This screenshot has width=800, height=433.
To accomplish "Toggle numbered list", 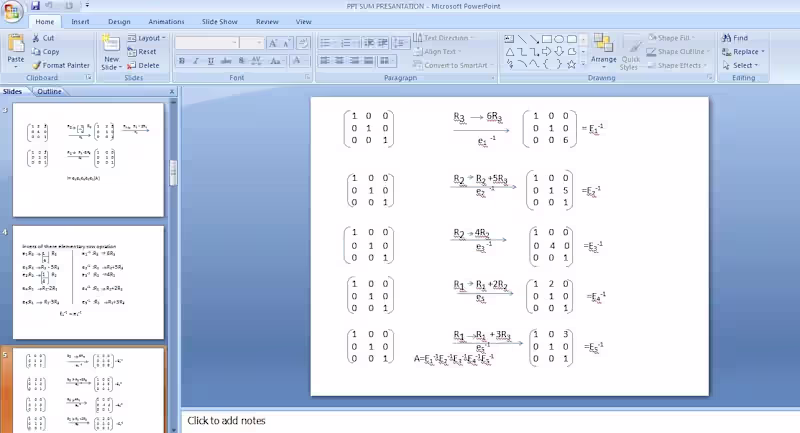I will tap(346, 43).
